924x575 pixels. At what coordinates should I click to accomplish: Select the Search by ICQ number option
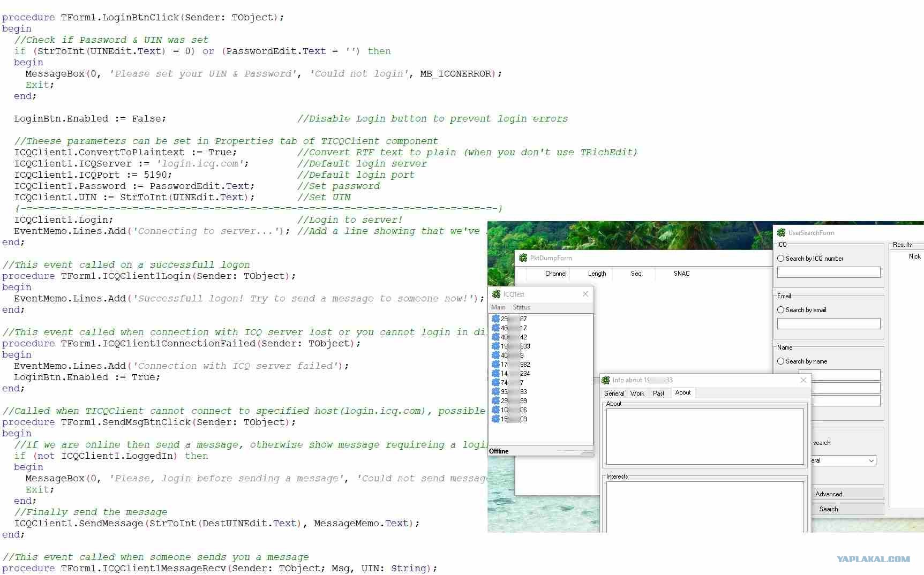tap(810, 258)
